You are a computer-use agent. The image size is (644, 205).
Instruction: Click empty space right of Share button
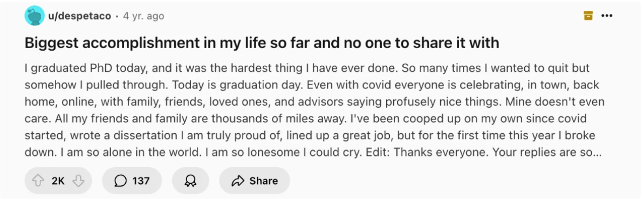452,181
